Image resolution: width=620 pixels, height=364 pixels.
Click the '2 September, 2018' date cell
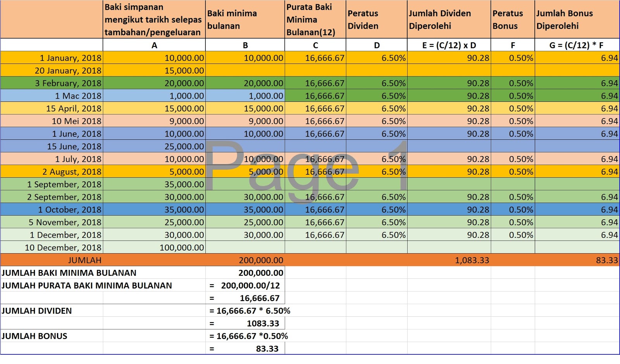tap(52, 197)
